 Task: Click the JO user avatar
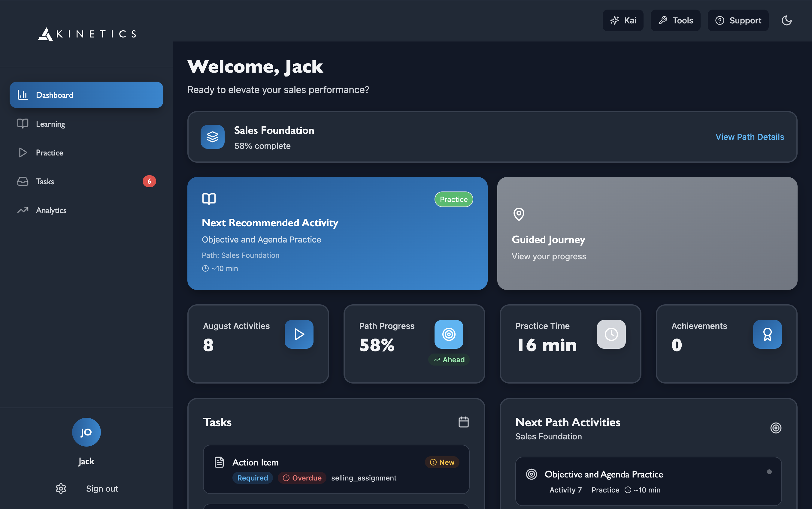[x=86, y=432]
